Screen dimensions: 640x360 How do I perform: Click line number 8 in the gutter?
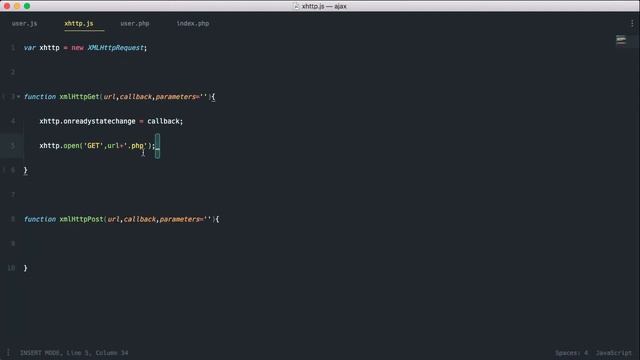(13, 219)
